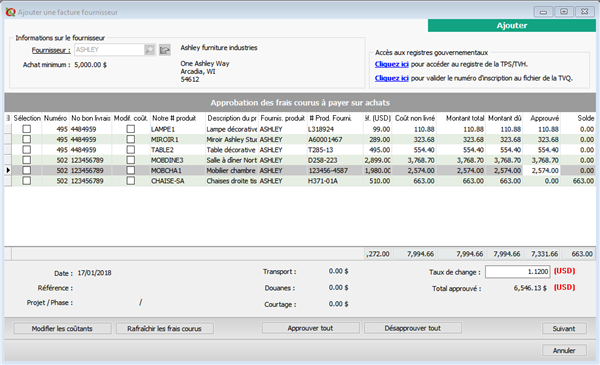Viewport: 600px width, 365px height.
Task: Click Coût non livré column header
Action: point(414,118)
